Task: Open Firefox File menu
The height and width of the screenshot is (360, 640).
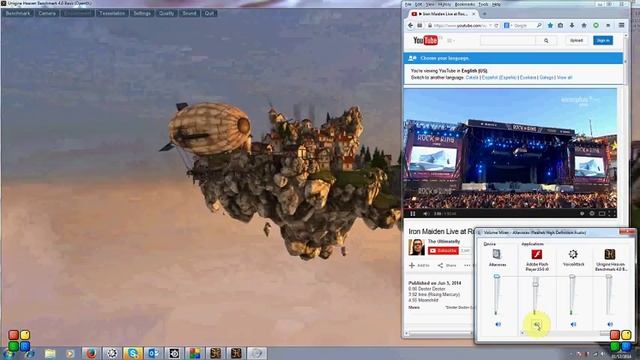Action: click(x=408, y=4)
